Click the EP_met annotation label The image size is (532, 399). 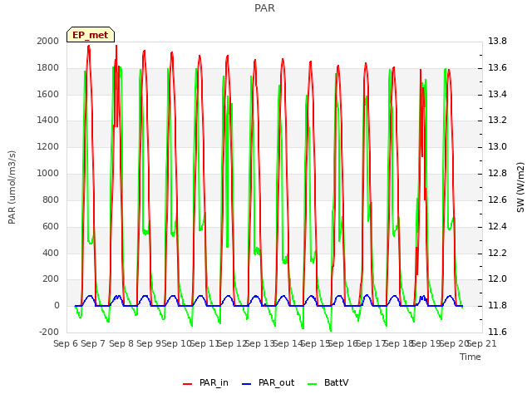91,35
